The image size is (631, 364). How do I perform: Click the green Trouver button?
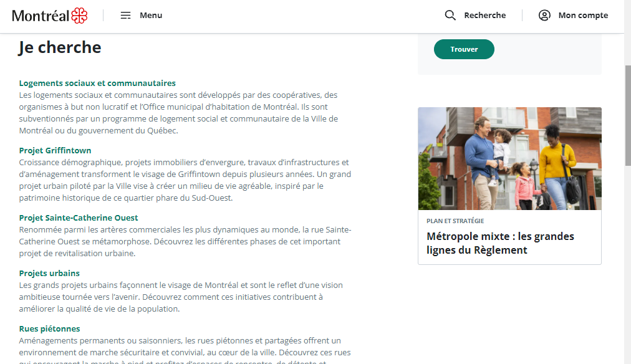point(464,49)
